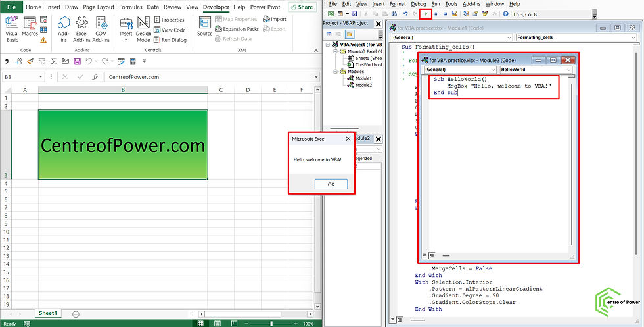Switch to the Formulas ribbon tab

(131, 7)
